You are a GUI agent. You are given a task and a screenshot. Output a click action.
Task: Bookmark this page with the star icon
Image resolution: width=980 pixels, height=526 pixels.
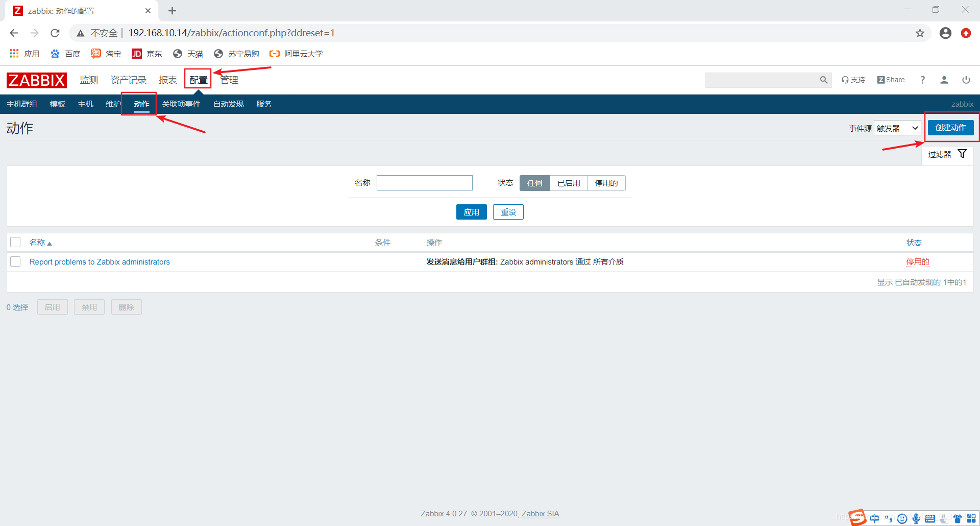click(x=920, y=33)
